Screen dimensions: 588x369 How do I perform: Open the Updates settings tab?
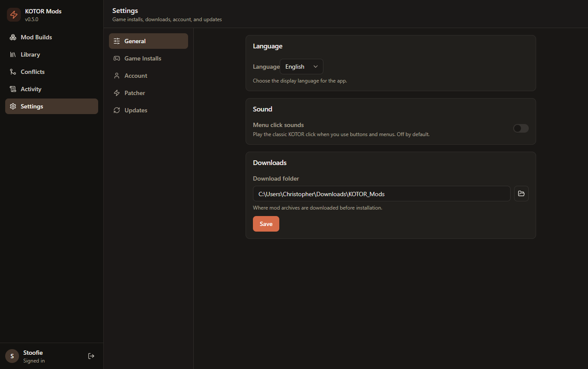(x=148, y=110)
